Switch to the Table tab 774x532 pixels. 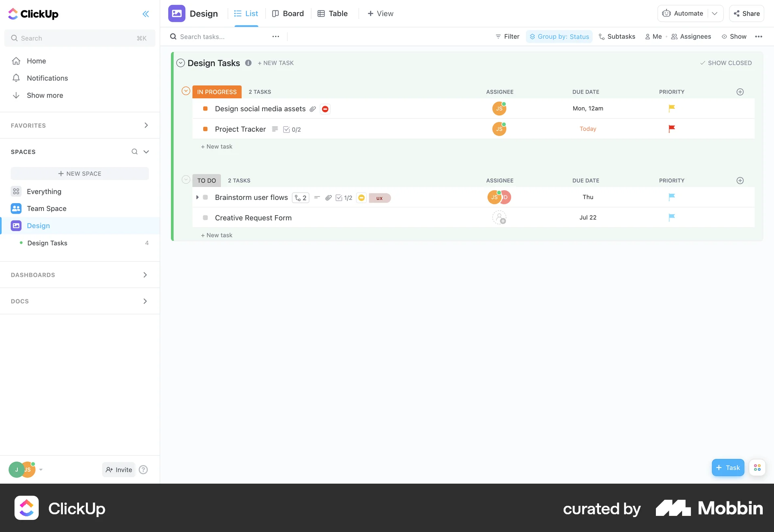tap(332, 13)
